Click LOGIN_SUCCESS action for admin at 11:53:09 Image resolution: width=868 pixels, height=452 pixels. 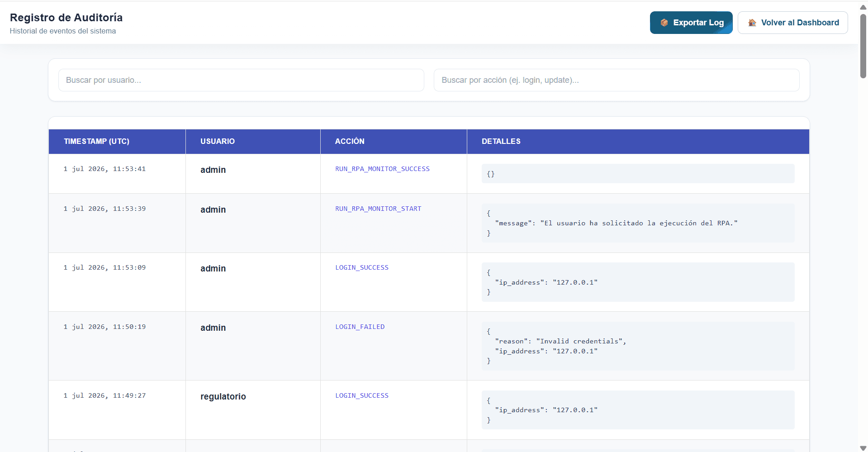[362, 267]
